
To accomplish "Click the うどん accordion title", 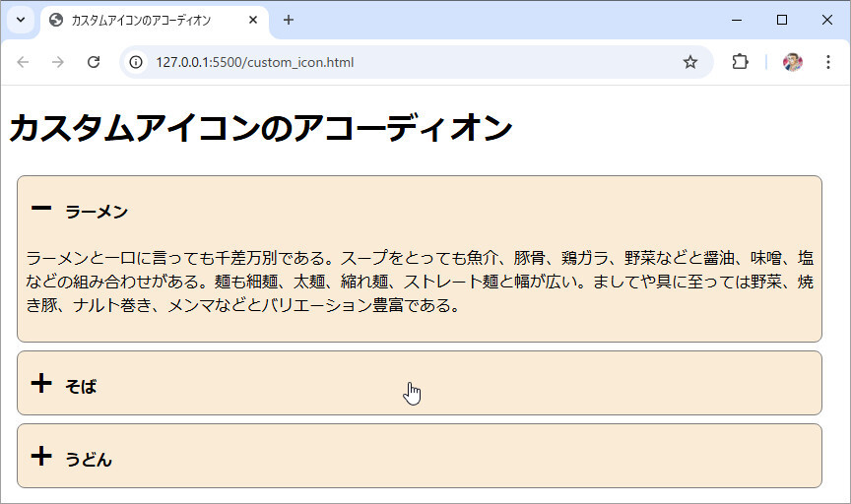I will tap(89, 460).
